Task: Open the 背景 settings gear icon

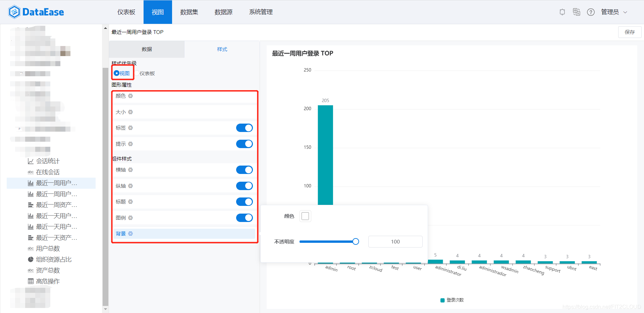Action: click(130, 234)
